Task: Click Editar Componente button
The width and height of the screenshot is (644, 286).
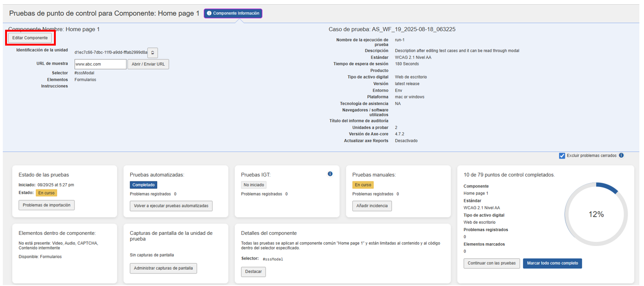Action: [x=30, y=38]
